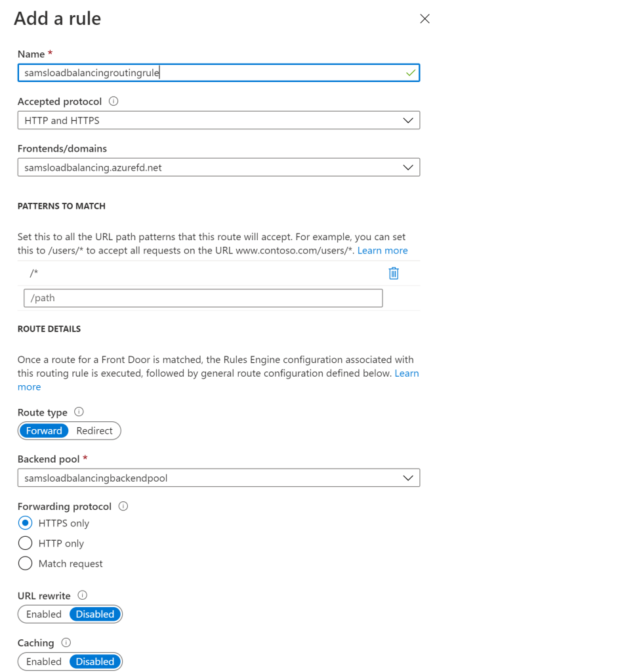The height and width of the screenshot is (672, 622).
Task: Enable Caching
Action: (x=44, y=661)
